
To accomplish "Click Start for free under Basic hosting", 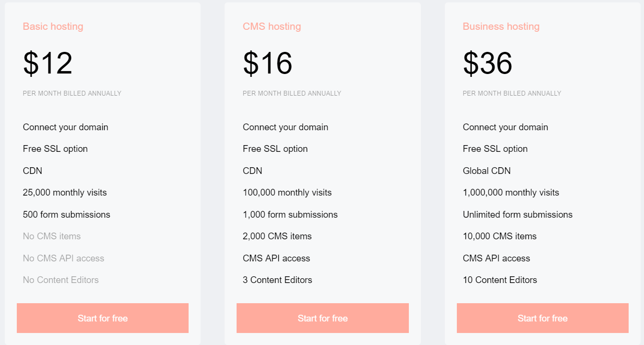I will [102, 318].
